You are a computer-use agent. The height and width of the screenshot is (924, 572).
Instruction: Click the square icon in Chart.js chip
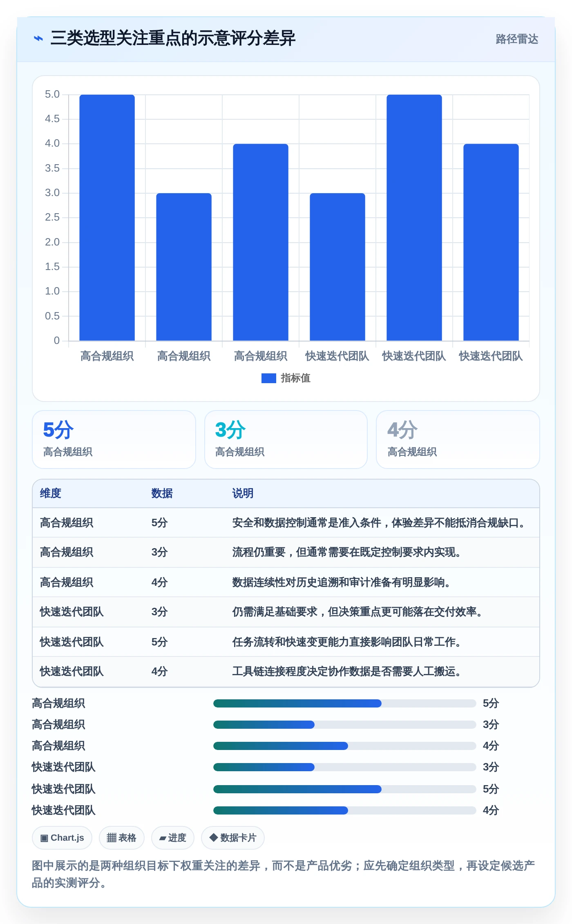pyautogui.click(x=44, y=838)
